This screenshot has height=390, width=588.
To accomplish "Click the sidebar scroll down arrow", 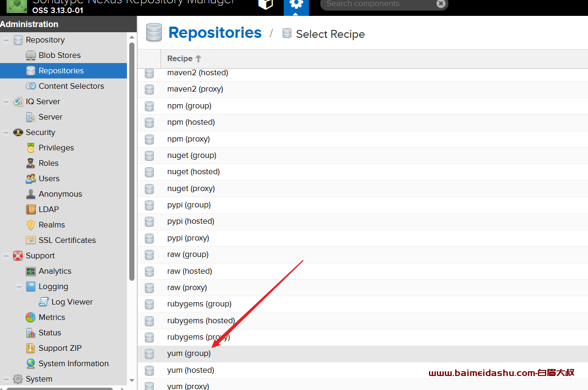I will (132, 381).
